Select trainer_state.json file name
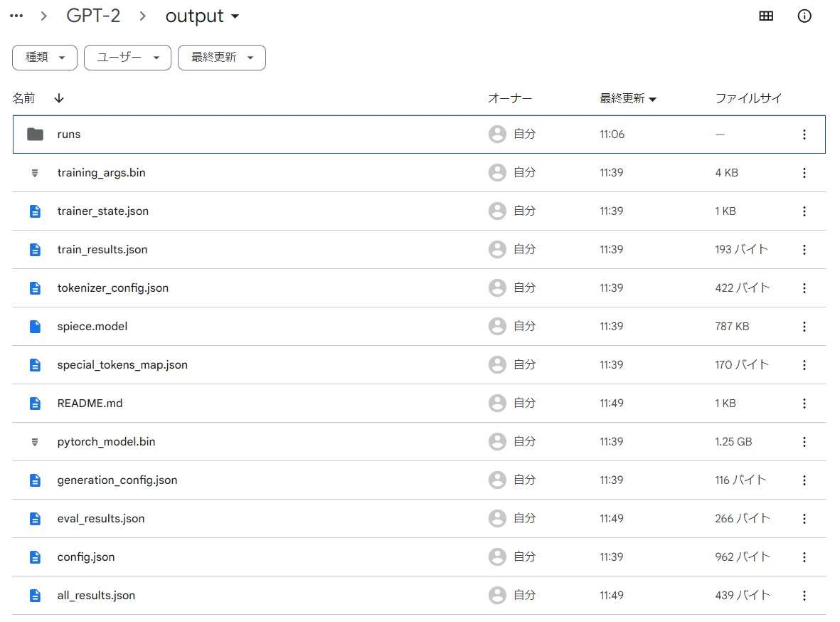The width and height of the screenshot is (840, 622). click(103, 211)
